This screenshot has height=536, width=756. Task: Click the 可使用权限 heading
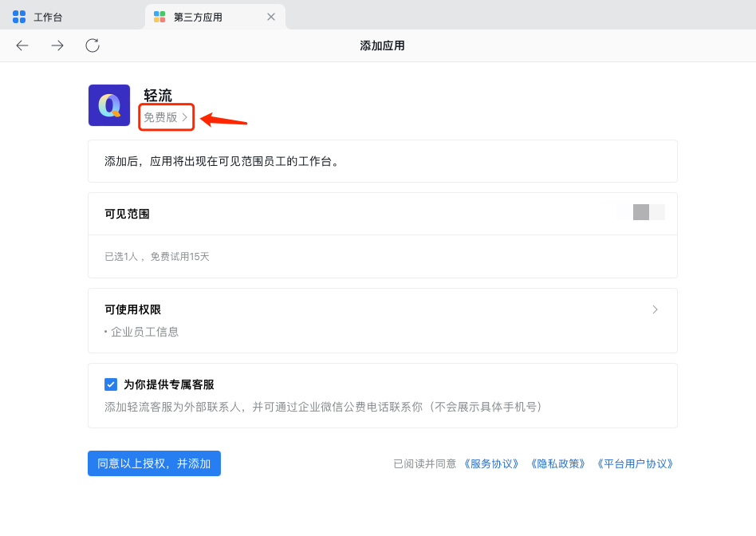[x=132, y=309]
